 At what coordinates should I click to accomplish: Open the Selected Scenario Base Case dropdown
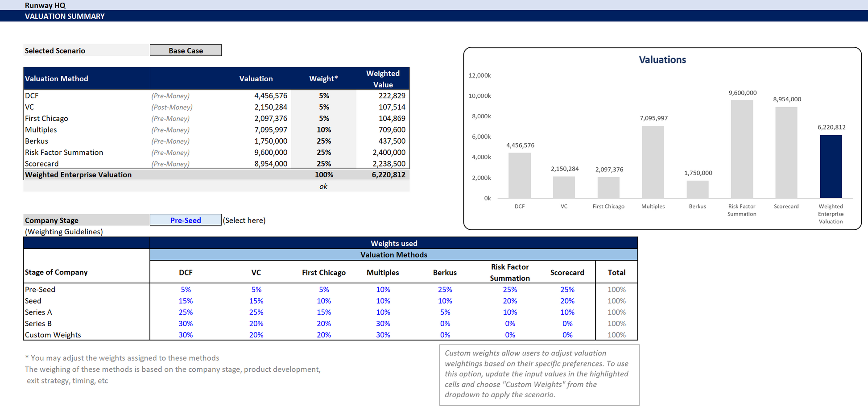pyautogui.click(x=186, y=50)
